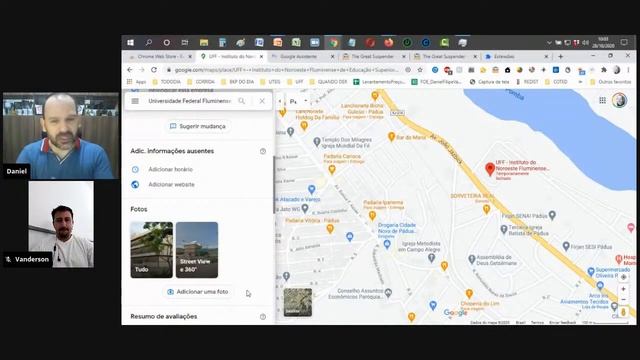640x360 pixels.
Task: Click Adicionar uma foto button
Action: (198, 292)
